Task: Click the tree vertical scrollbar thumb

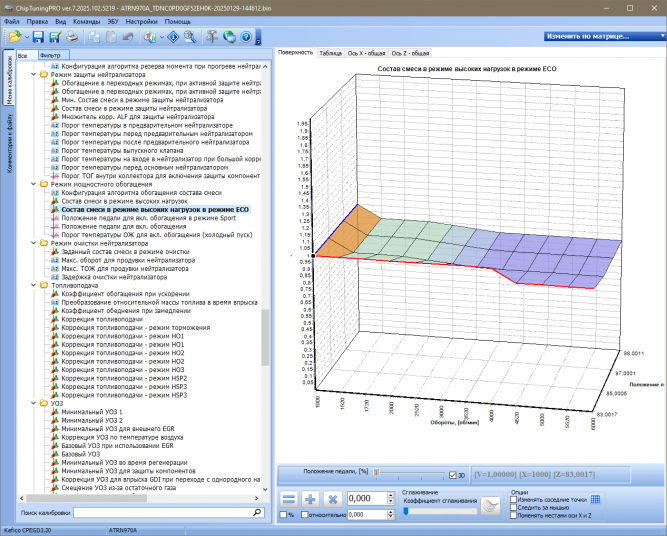Action: click(265, 337)
